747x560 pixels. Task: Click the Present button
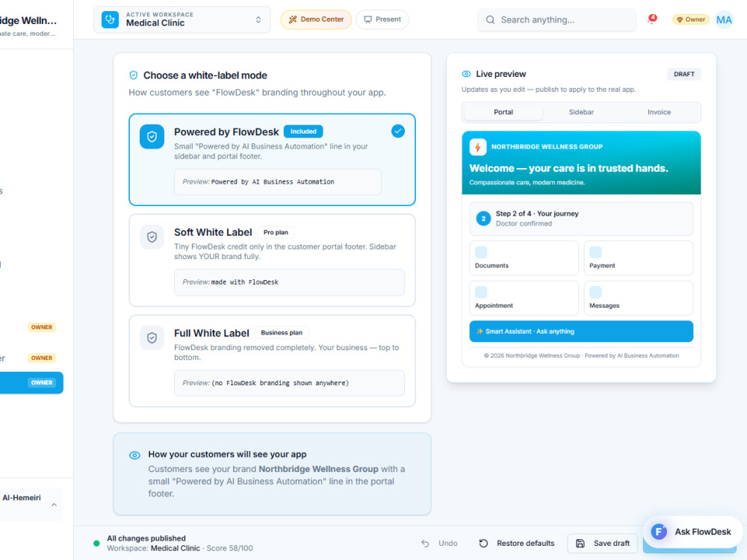[382, 19]
